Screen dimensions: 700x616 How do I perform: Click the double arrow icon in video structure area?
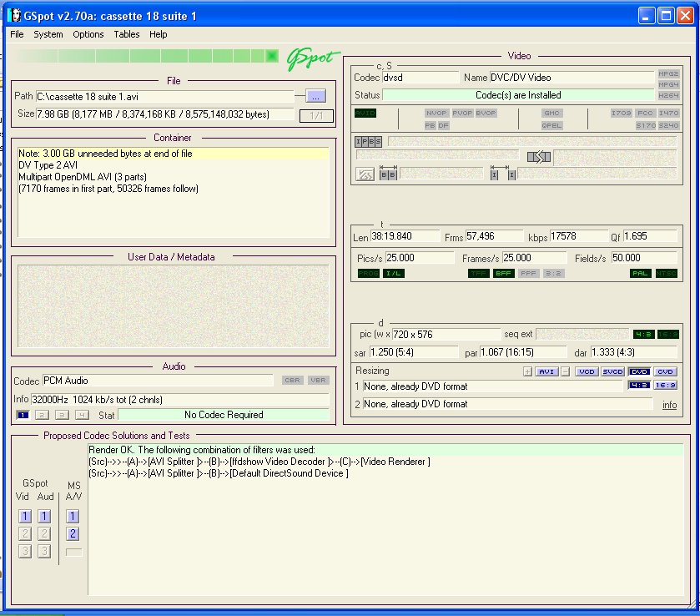[538, 157]
